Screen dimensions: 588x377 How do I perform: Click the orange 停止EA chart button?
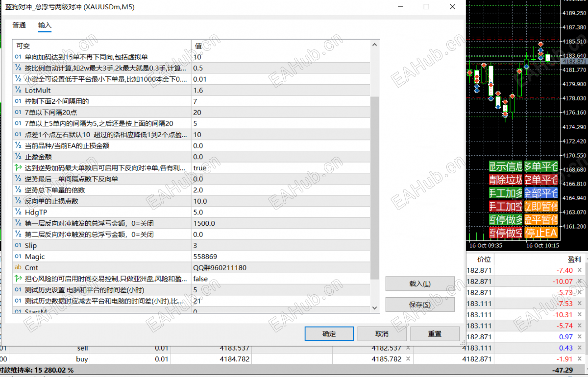click(541, 233)
